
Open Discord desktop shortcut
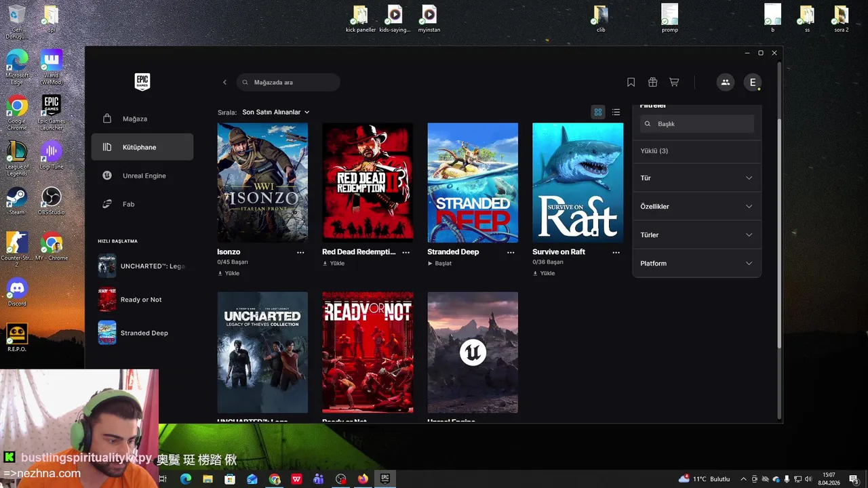[x=17, y=291]
